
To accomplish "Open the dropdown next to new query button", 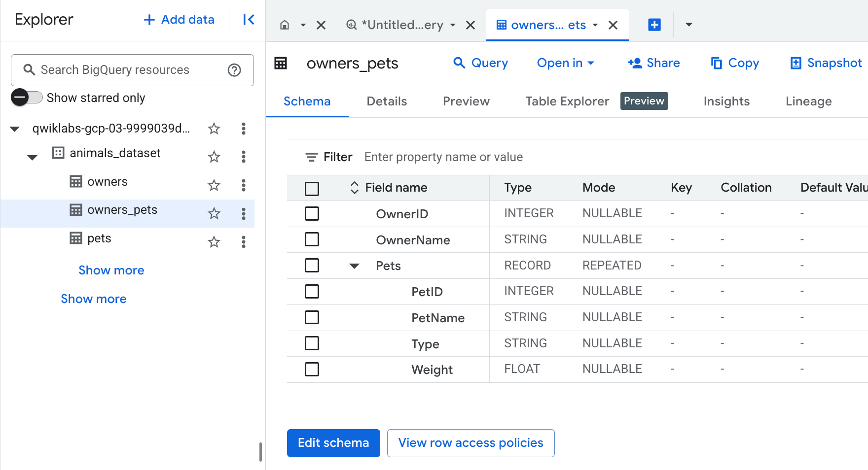I will [689, 25].
